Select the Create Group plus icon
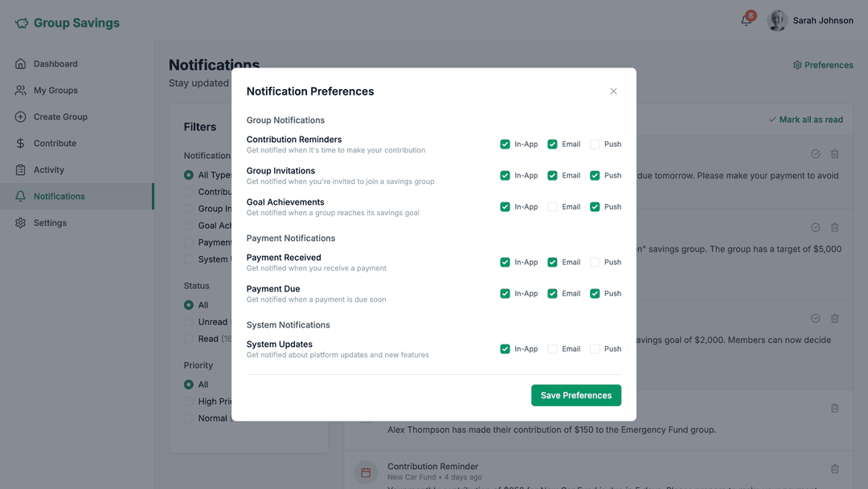The height and width of the screenshot is (489, 868). tap(19, 116)
